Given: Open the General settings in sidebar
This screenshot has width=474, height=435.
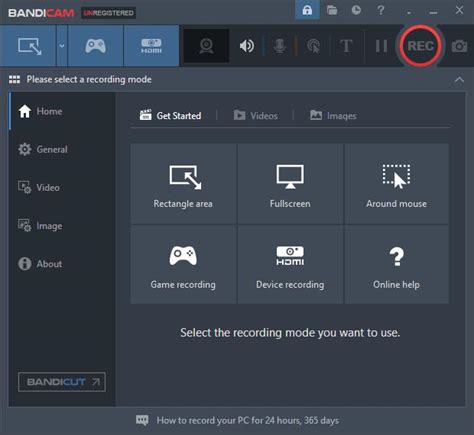Looking at the screenshot, I should point(62,149).
